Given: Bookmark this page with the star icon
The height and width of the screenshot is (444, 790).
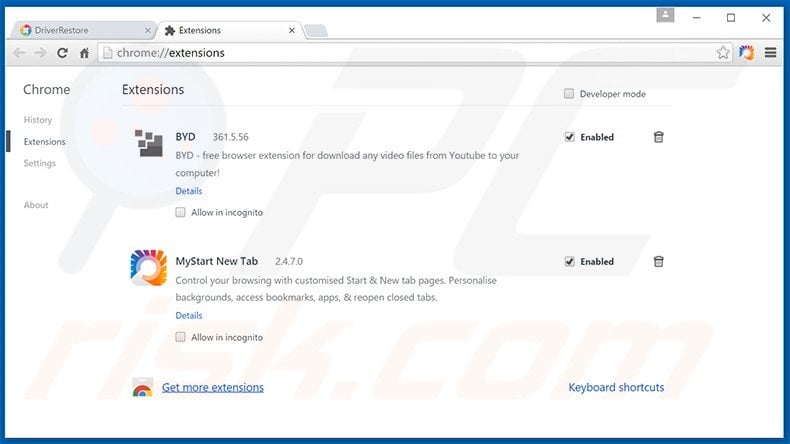Looking at the screenshot, I should [x=723, y=52].
